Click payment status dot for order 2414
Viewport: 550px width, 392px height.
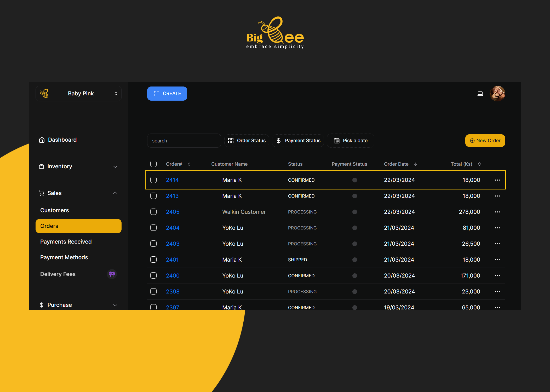354,180
